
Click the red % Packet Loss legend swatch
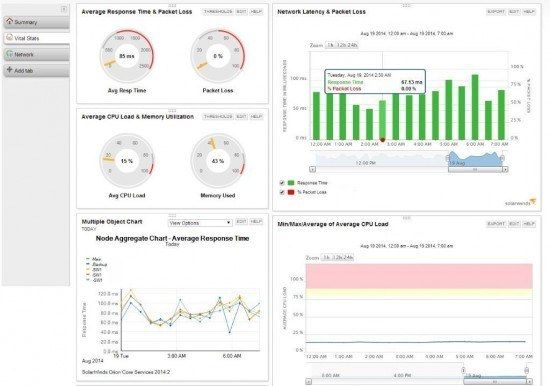click(291, 192)
